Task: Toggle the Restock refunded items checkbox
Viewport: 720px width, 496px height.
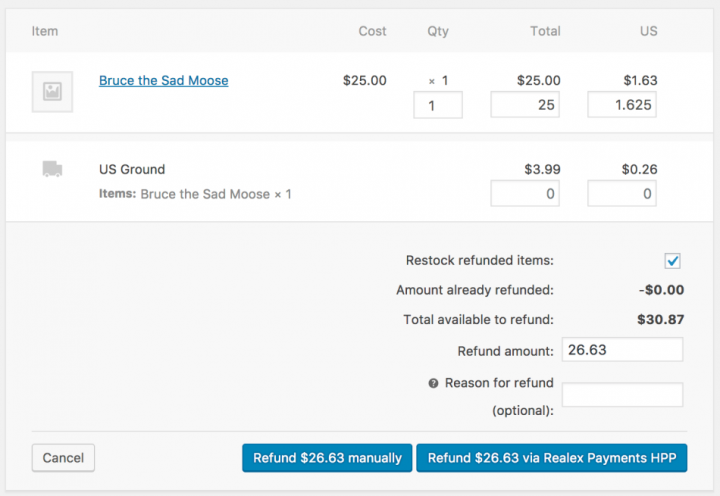Action: (672, 261)
